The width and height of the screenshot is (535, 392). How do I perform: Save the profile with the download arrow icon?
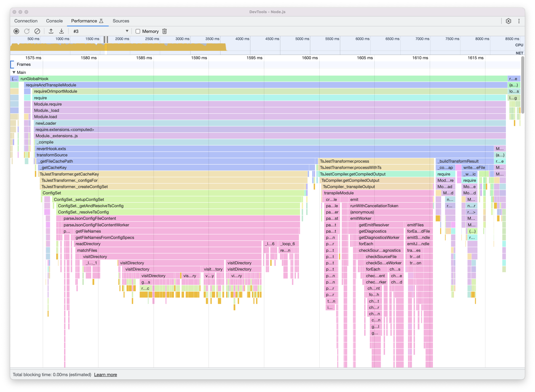point(61,31)
